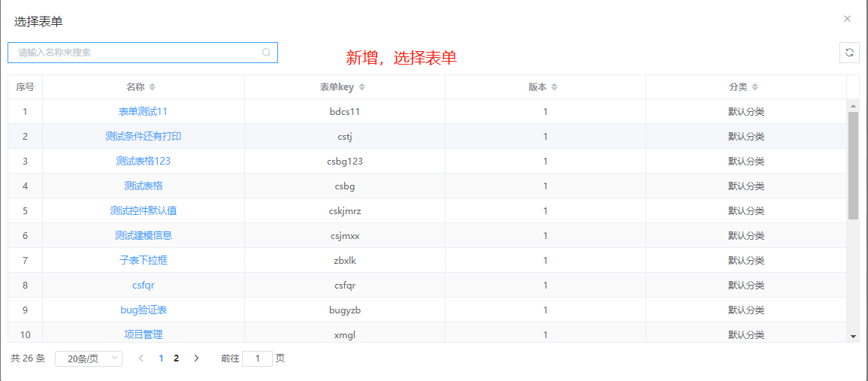The height and width of the screenshot is (381, 868).
Task: Sort by the 名称 column sort icon
Action: [153, 87]
